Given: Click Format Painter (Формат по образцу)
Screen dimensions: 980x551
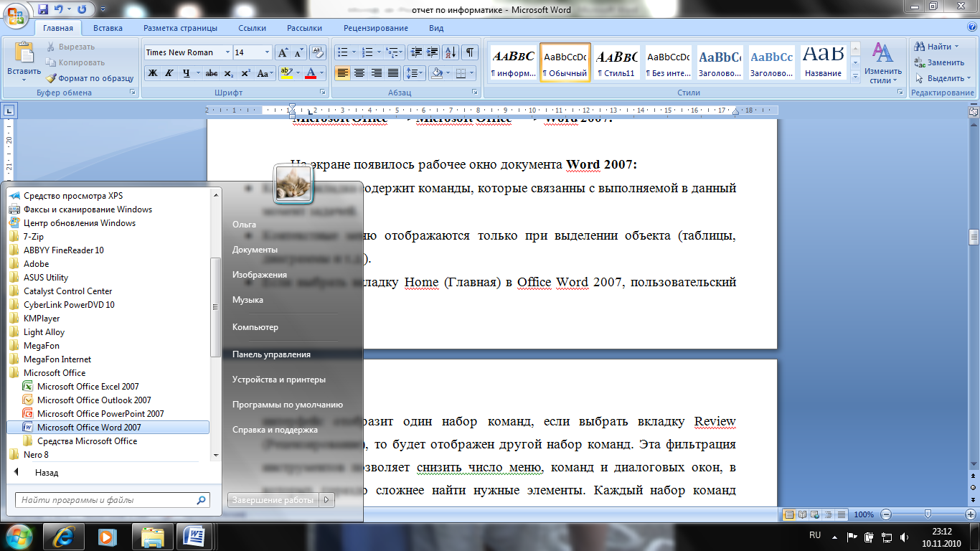Looking at the screenshot, I should coord(89,78).
